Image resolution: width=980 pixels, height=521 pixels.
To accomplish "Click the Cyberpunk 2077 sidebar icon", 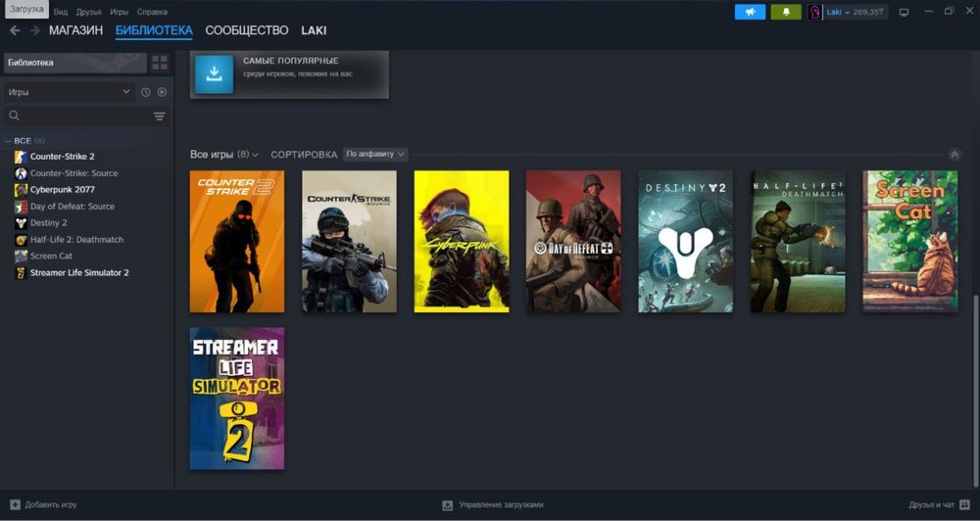I will (x=22, y=190).
